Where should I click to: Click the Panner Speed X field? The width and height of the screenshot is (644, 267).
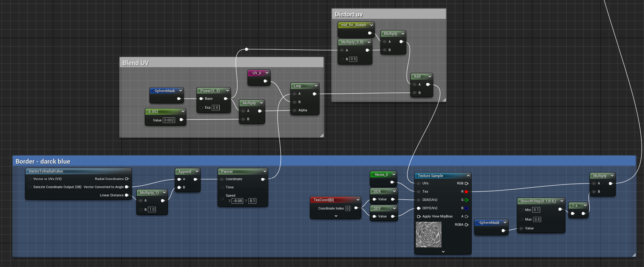pyautogui.click(x=237, y=201)
